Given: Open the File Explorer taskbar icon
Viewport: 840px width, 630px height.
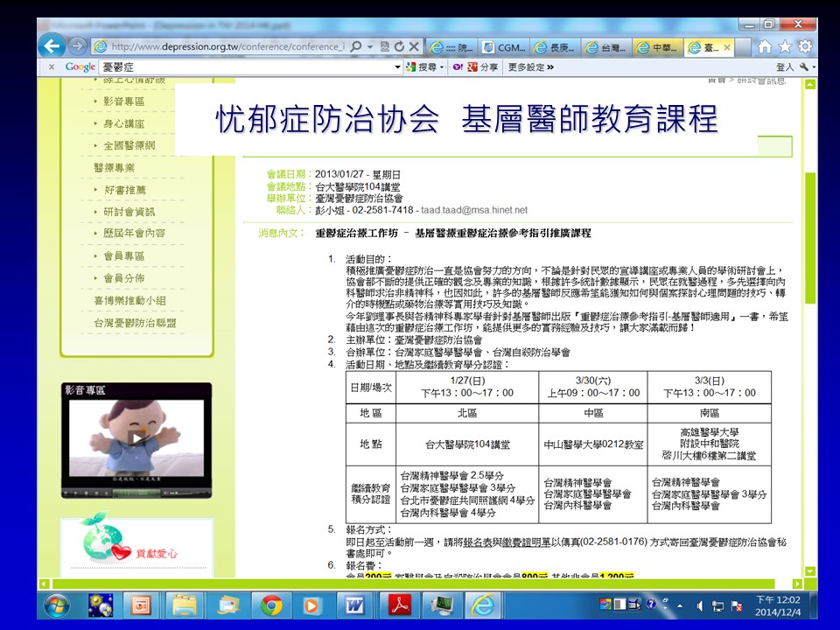Looking at the screenshot, I should (x=185, y=605).
